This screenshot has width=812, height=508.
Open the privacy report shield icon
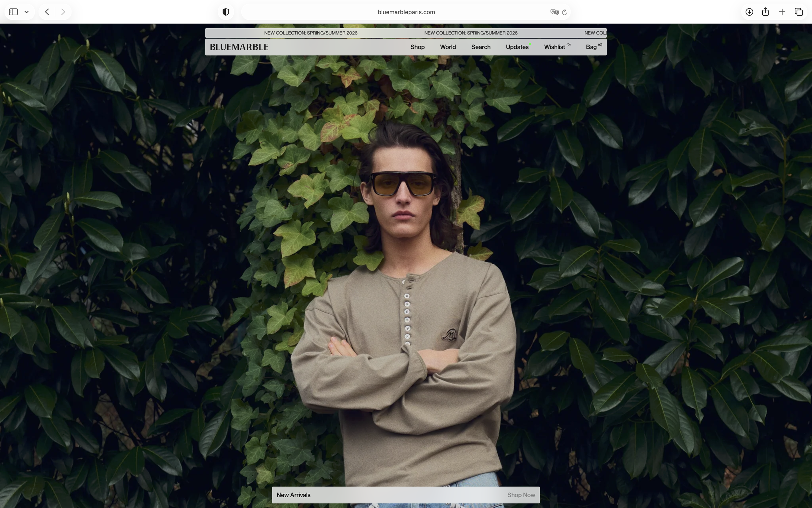(x=226, y=12)
